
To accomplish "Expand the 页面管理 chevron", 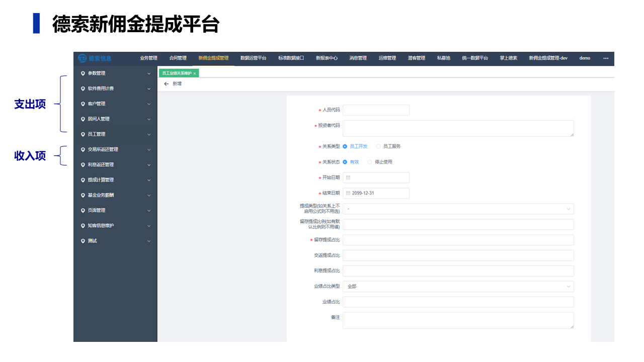I will coord(149,210).
